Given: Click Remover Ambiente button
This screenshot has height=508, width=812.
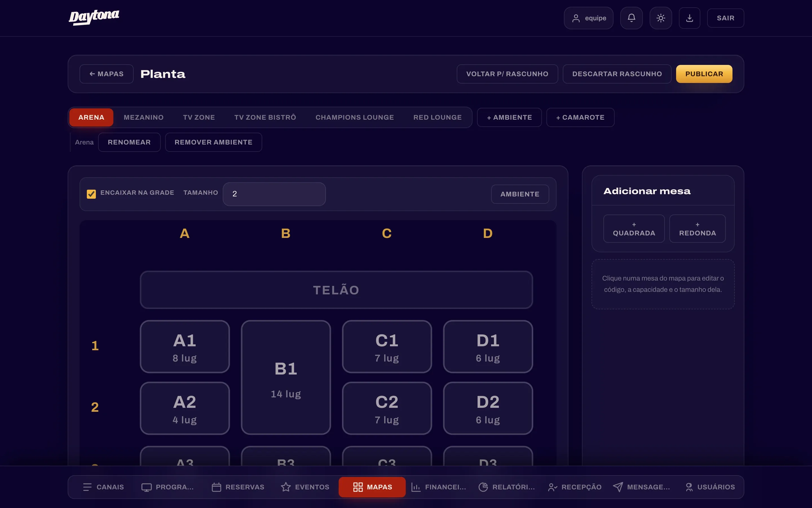Looking at the screenshot, I should [x=213, y=142].
